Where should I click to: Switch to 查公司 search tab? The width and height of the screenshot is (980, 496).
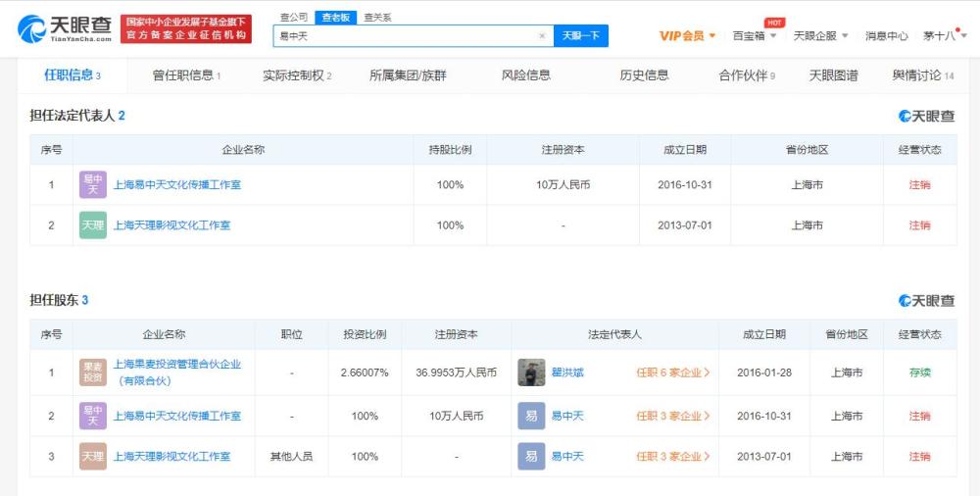pyautogui.click(x=294, y=18)
